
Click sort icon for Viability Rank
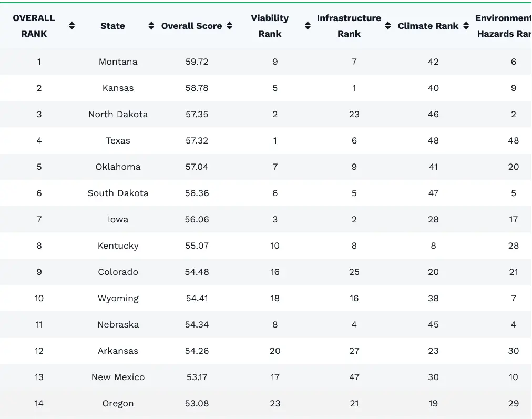click(x=308, y=26)
